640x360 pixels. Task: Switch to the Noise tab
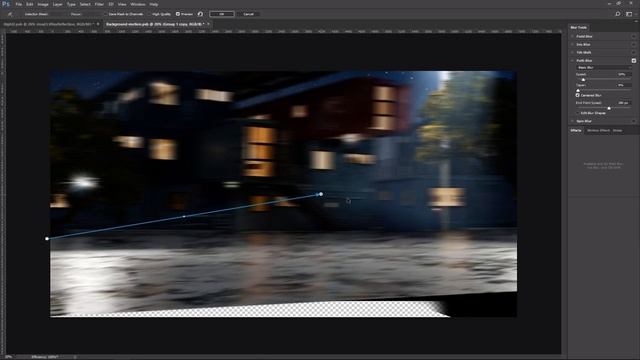click(618, 131)
